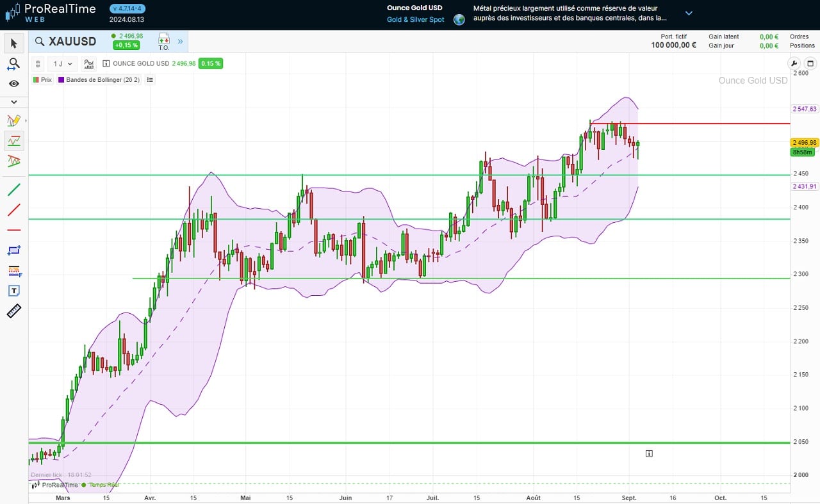This screenshot has height=504, width=820.
Task: Select the ruler measurement tool
Action: click(x=14, y=312)
